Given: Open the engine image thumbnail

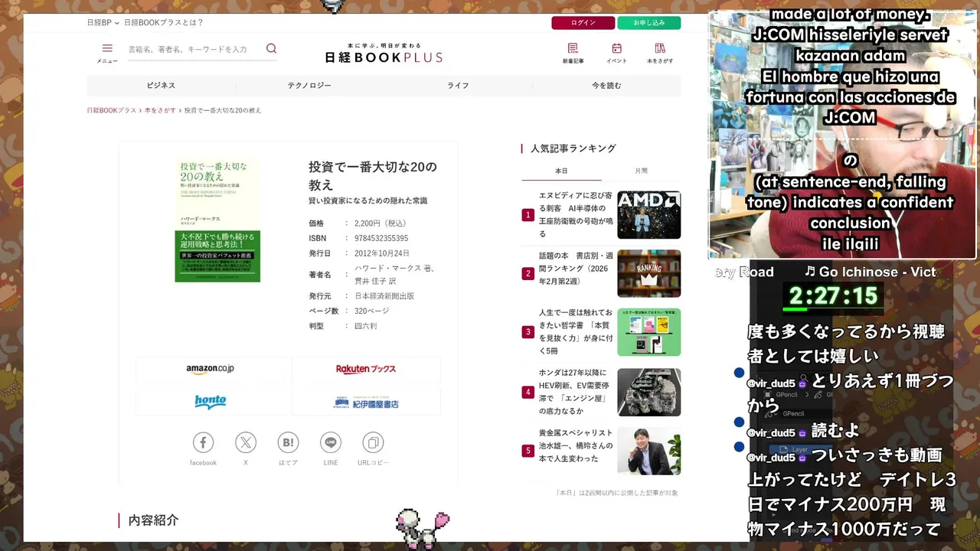Looking at the screenshot, I should tap(648, 392).
